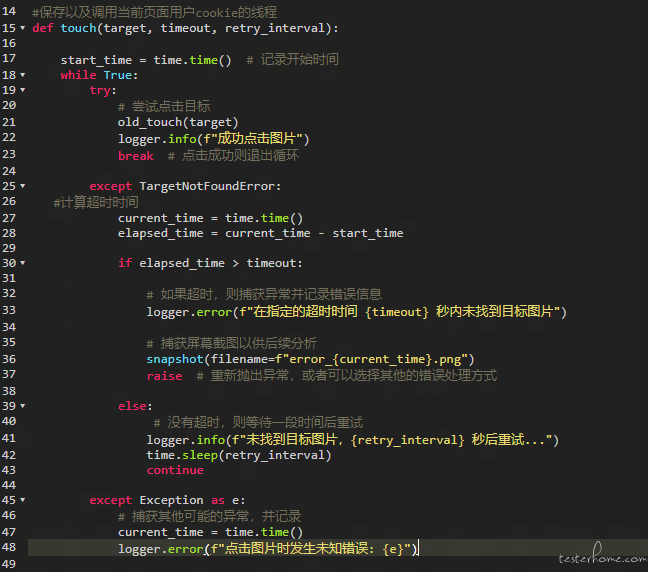Screen dimensions: 648x572
Task: Click 'start_time' at end of line 28
Action: pos(368,233)
